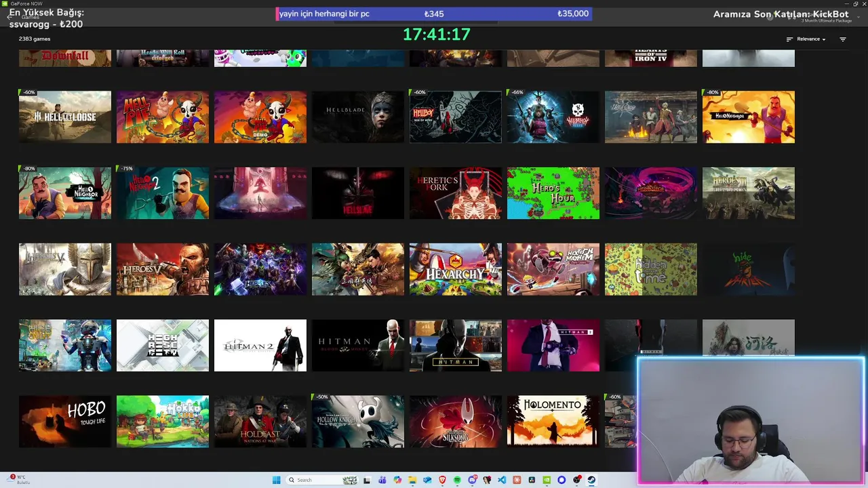The width and height of the screenshot is (868, 488).
Task: Open the Holomento game tile
Action: click(x=553, y=422)
